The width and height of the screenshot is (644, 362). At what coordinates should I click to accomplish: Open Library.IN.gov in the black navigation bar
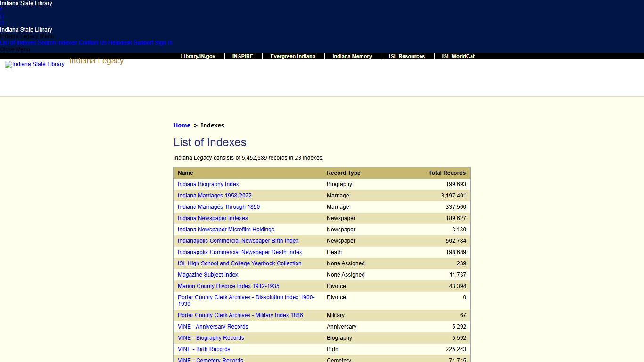tap(198, 56)
